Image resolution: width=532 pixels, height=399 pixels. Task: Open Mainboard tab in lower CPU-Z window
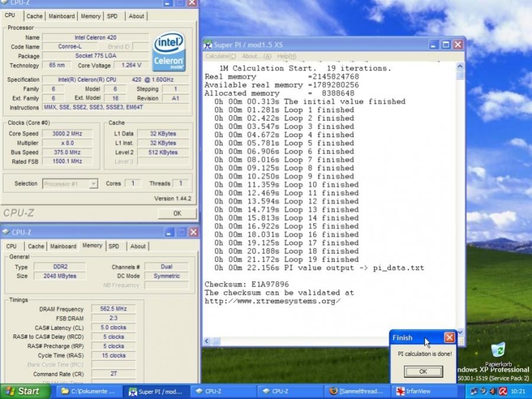(63, 246)
